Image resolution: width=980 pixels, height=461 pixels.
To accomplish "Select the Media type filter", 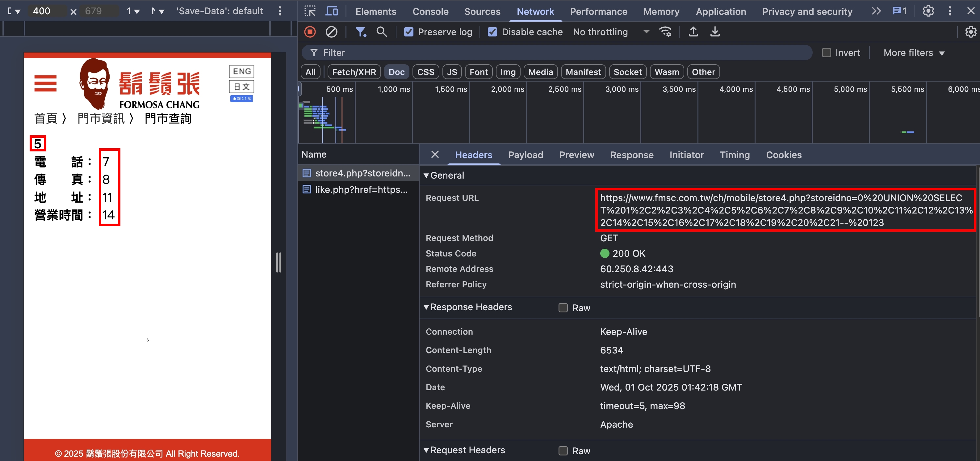I will [541, 72].
